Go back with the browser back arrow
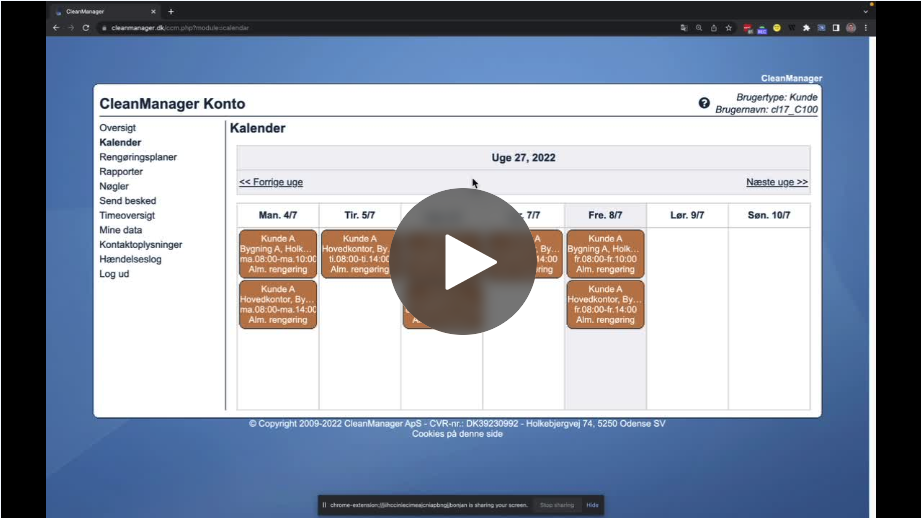This screenshot has width=921, height=518. click(56, 28)
